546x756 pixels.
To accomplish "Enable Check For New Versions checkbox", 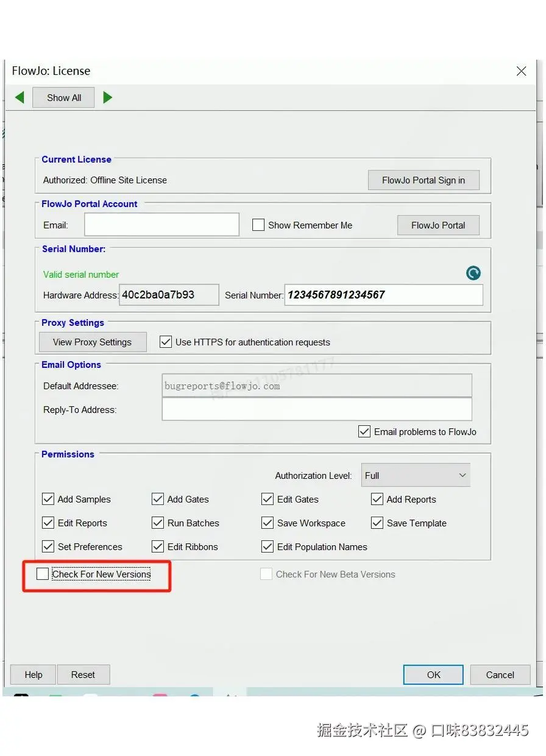I will click(x=43, y=574).
